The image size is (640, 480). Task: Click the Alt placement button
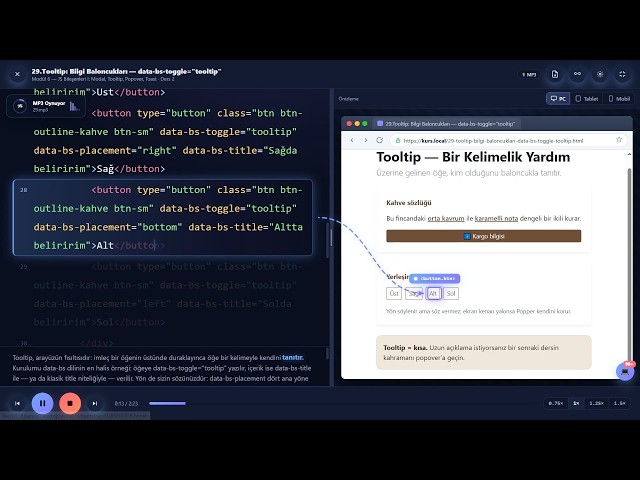click(x=433, y=293)
